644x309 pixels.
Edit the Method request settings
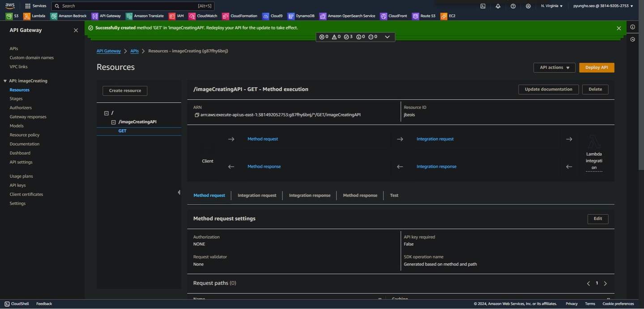(598, 219)
